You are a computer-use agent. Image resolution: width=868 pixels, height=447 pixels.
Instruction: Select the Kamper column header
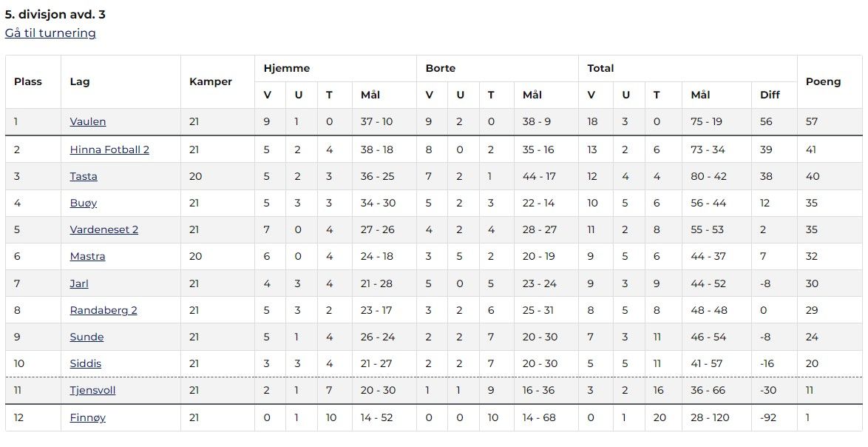pos(211,81)
